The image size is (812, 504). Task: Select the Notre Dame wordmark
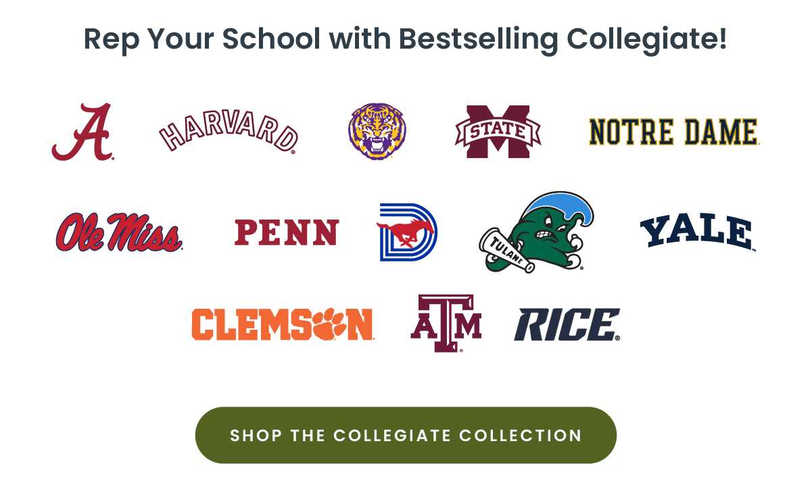click(x=673, y=132)
